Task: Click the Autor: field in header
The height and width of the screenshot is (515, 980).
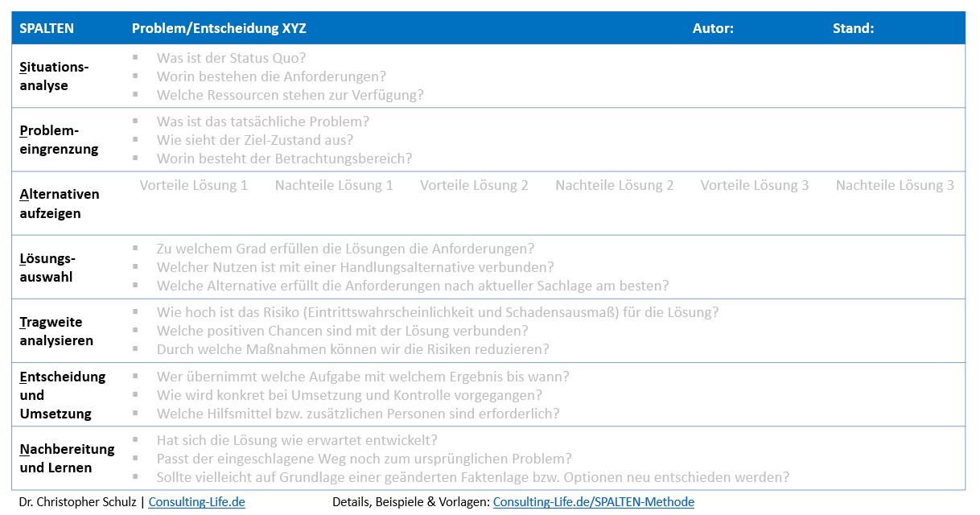Action: pyautogui.click(x=713, y=28)
